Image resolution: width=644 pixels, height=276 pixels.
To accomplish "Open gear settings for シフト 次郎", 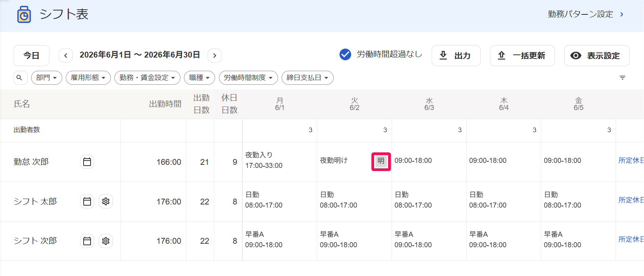I will tap(106, 241).
